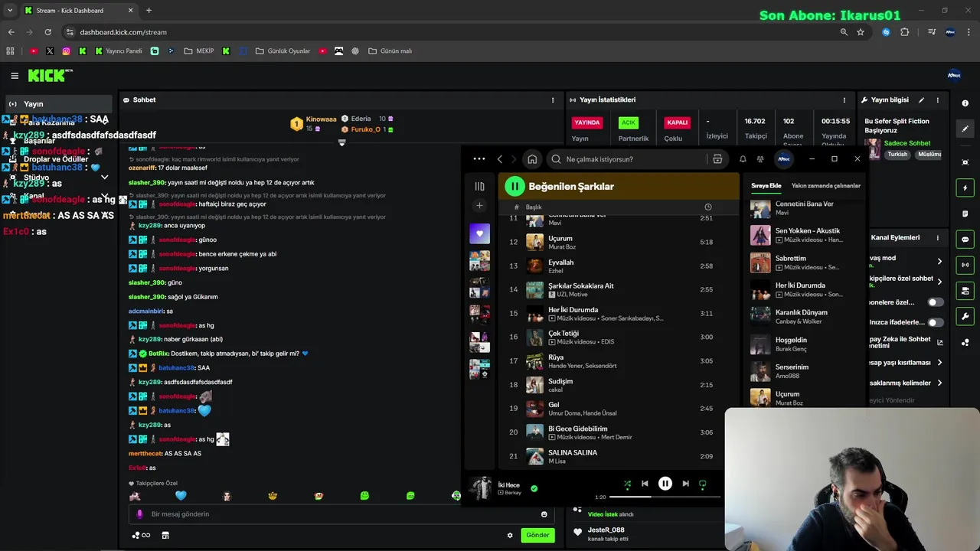Switch to Sıraya Ekle tab

coord(766,185)
